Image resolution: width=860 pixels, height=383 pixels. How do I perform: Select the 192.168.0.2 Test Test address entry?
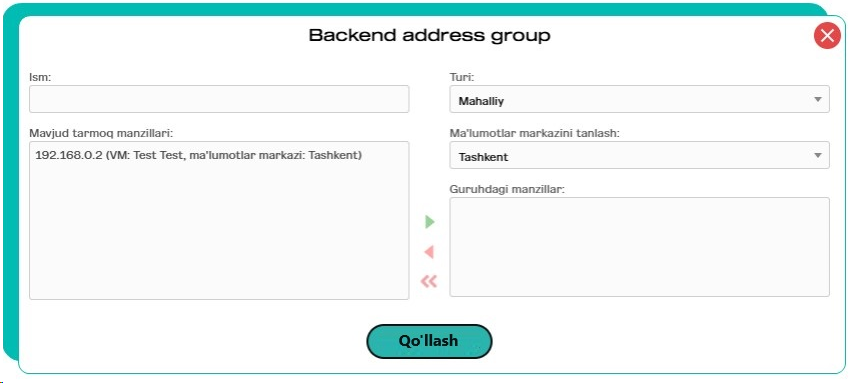pyautogui.click(x=199, y=155)
